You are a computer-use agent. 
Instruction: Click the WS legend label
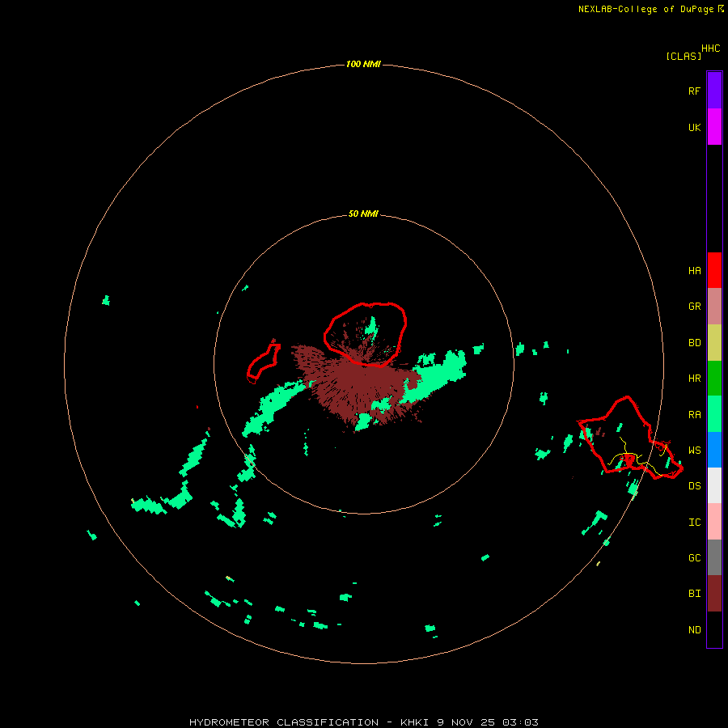(694, 450)
